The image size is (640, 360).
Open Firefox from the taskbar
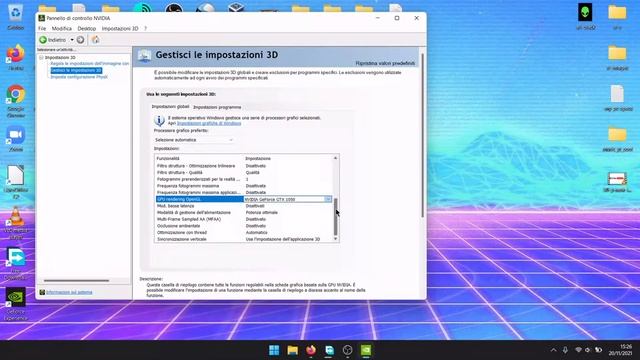tap(311, 350)
